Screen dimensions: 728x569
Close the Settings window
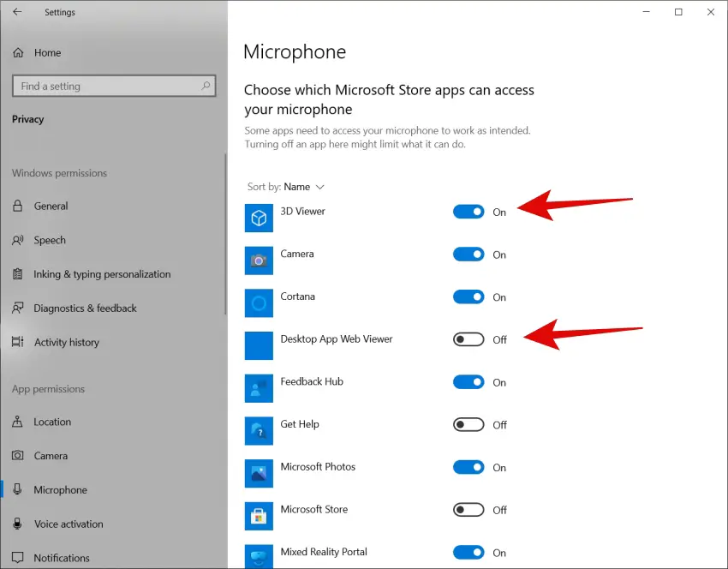[x=711, y=12]
